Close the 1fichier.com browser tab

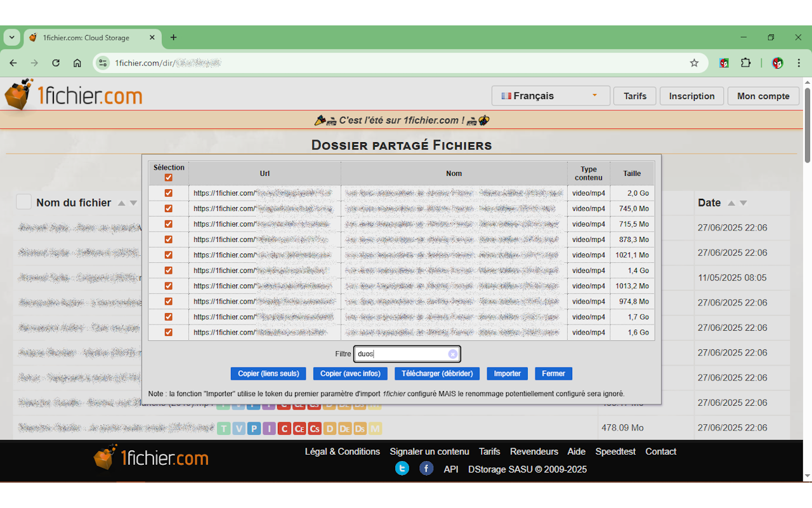152,37
